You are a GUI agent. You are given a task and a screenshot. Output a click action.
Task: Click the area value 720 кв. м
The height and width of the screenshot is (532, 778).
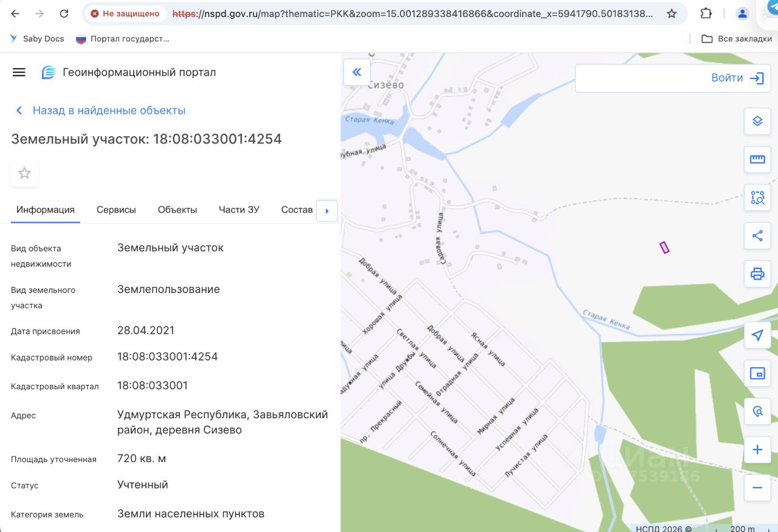click(142, 458)
